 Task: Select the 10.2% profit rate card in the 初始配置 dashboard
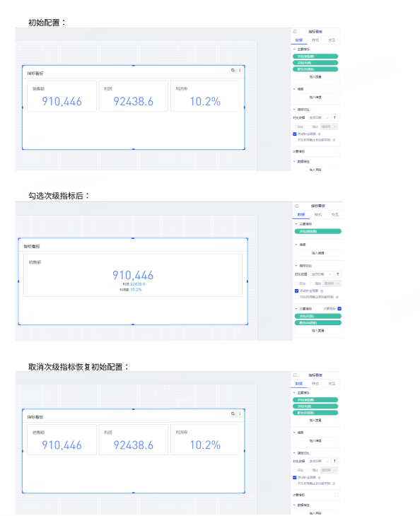click(205, 96)
